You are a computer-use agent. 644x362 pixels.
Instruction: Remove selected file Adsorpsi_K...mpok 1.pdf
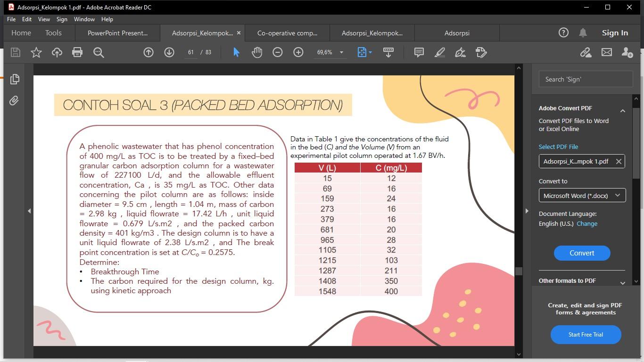619,162
